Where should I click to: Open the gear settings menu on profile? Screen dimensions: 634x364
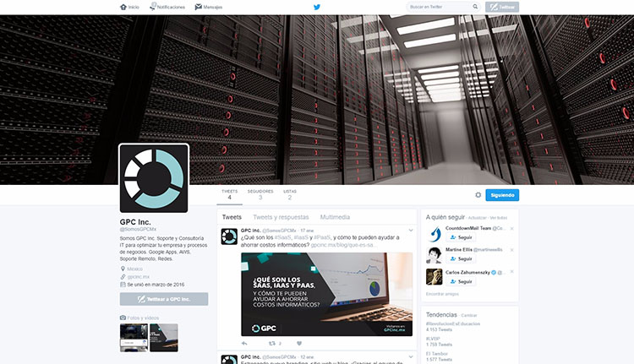[x=478, y=195]
